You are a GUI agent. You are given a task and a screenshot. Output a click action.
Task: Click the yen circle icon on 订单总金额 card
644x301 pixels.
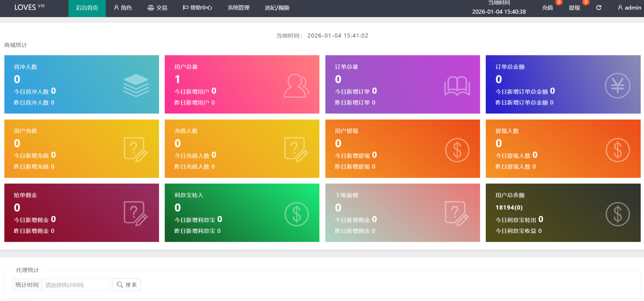[617, 86]
